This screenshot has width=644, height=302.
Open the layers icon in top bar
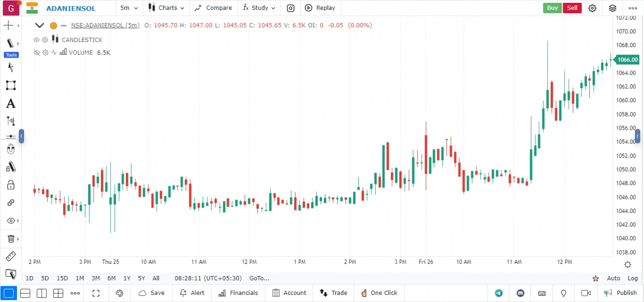point(612,8)
